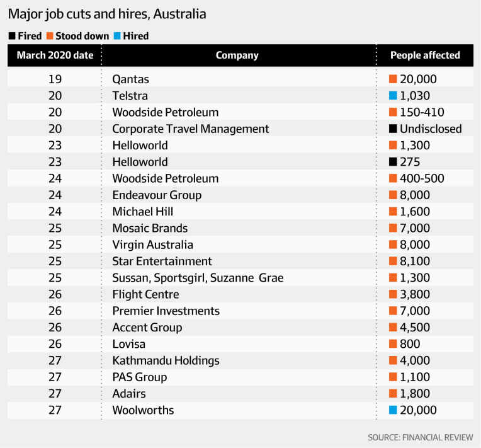Click the Source: Financial Review credit
Image resolution: width=481 pixels, height=448 pixels.
pyautogui.click(x=421, y=437)
